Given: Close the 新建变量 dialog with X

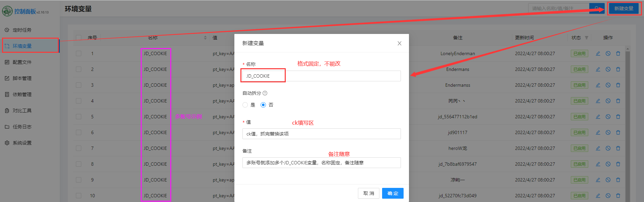Looking at the screenshot, I should [x=399, y=43].
